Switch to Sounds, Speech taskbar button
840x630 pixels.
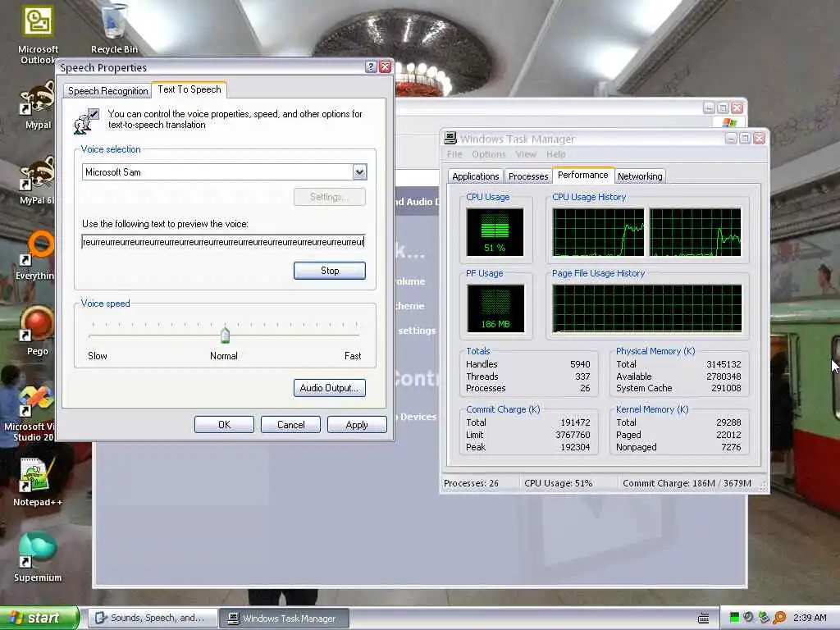point(153,619)
